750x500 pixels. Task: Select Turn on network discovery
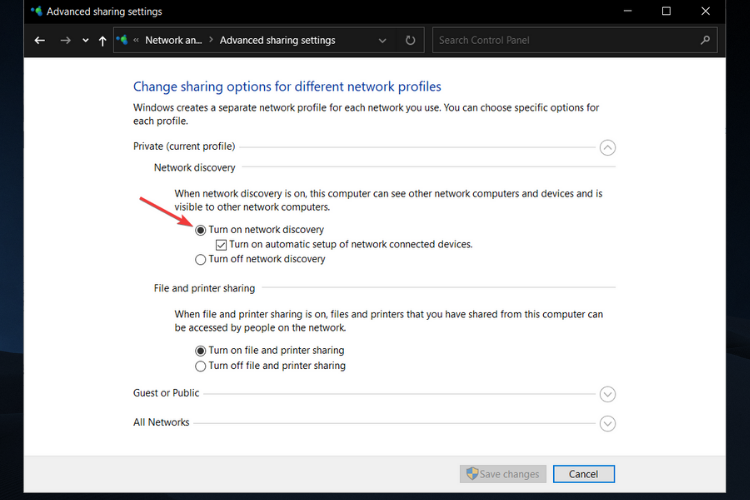(200, 230)
